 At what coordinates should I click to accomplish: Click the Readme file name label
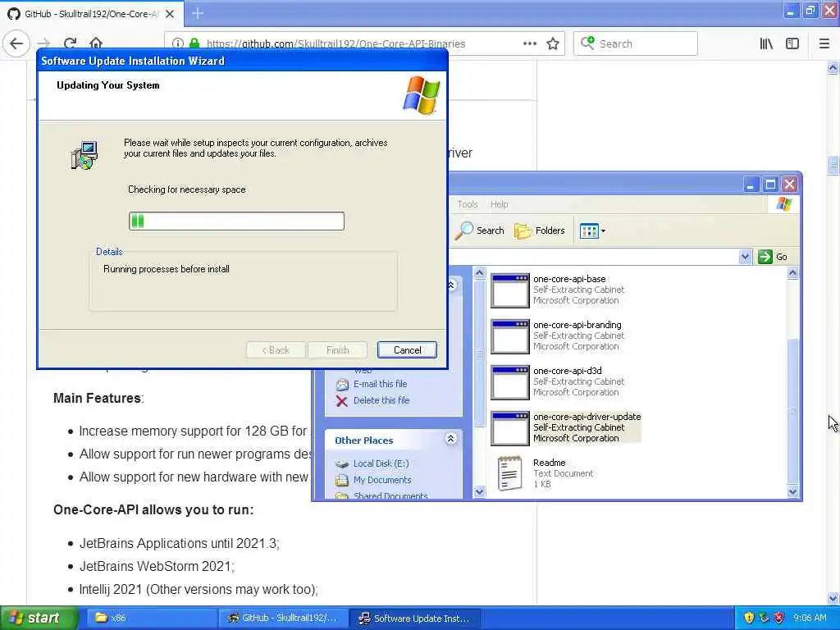549,463
